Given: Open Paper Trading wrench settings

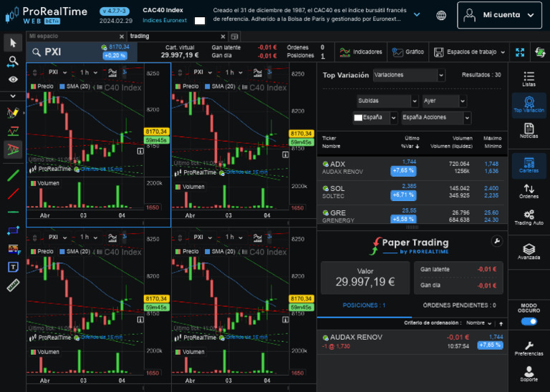Looking at the screenshot, I should [x=497, y=241].
